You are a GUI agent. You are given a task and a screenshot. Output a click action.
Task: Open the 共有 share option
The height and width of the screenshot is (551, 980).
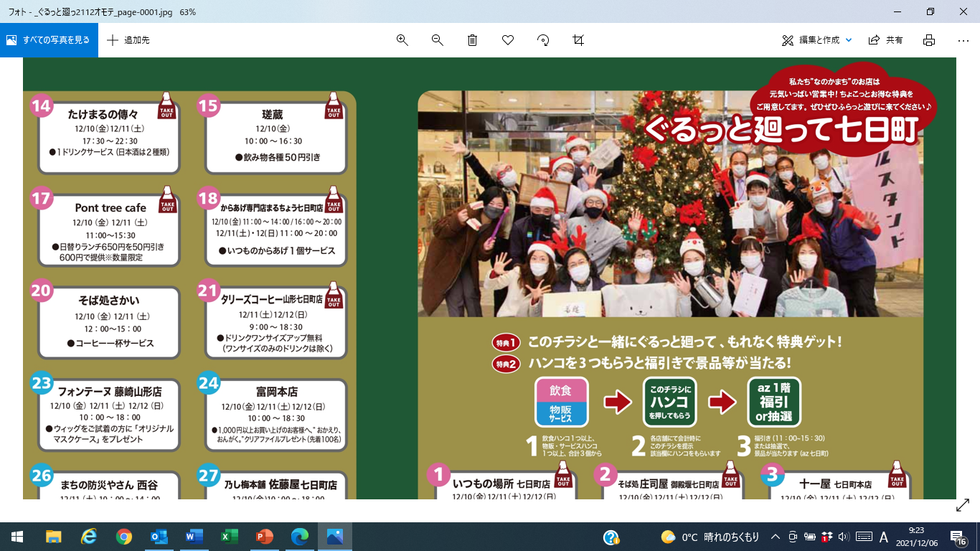tap(886, 40)
